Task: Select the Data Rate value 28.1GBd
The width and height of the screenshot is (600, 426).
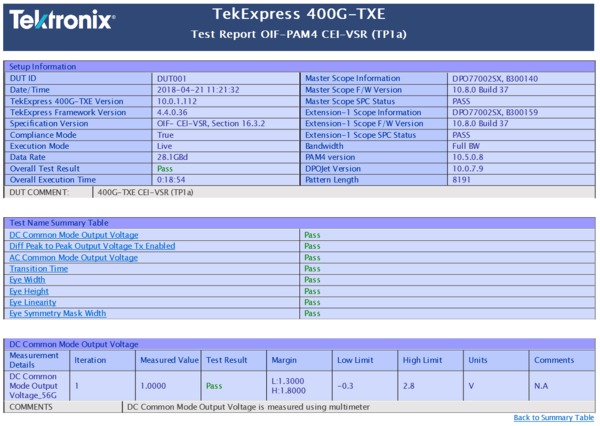Action: 172,157
